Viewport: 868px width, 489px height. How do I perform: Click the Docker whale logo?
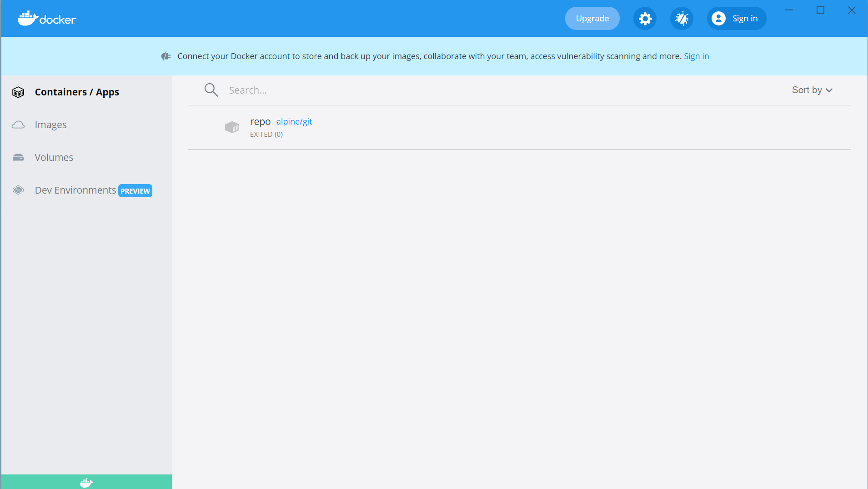[47, 19]
